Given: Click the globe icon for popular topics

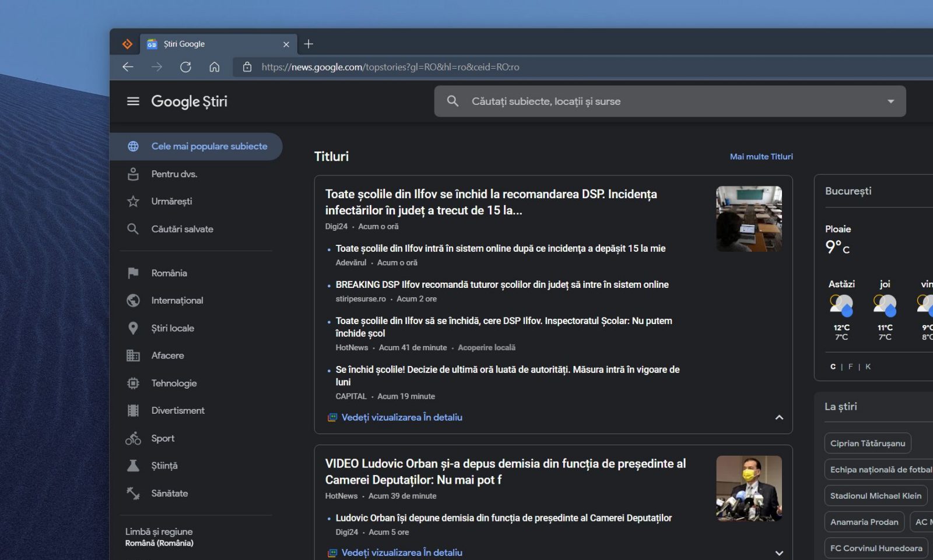Looking at the screenshot, I should [x=133, y=146].
